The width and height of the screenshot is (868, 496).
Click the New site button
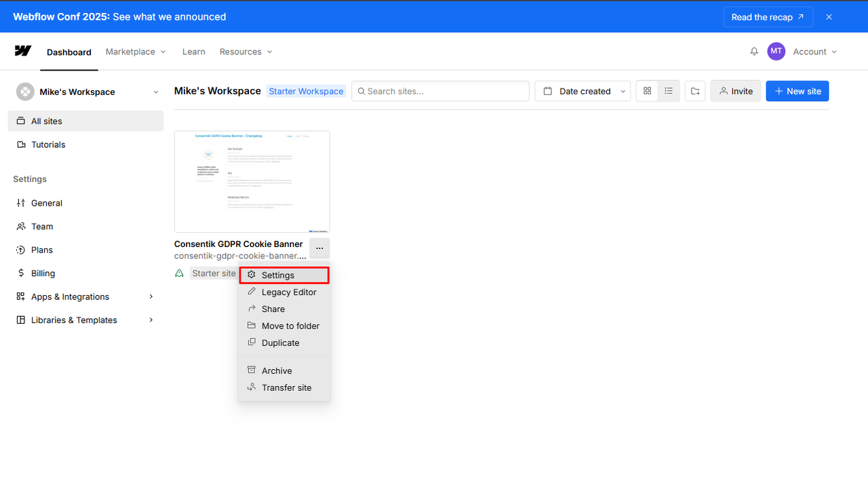pos(797,92)
